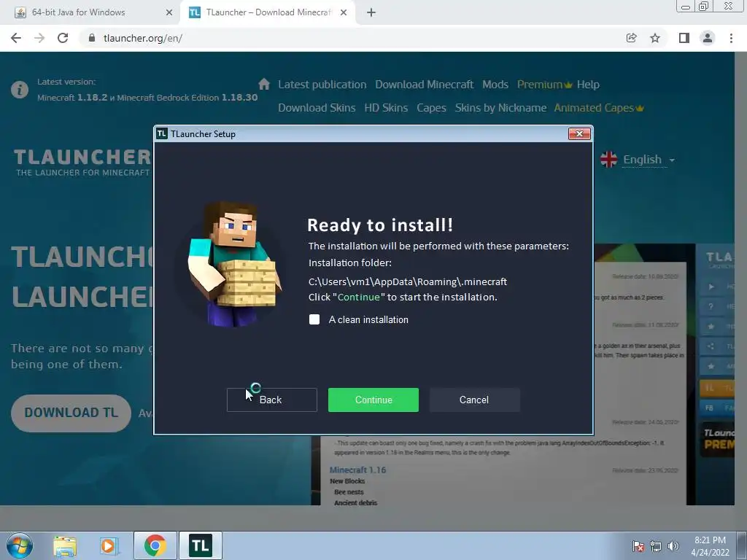Open the Help menu item
747x560 pixels.
coord(588,85)
